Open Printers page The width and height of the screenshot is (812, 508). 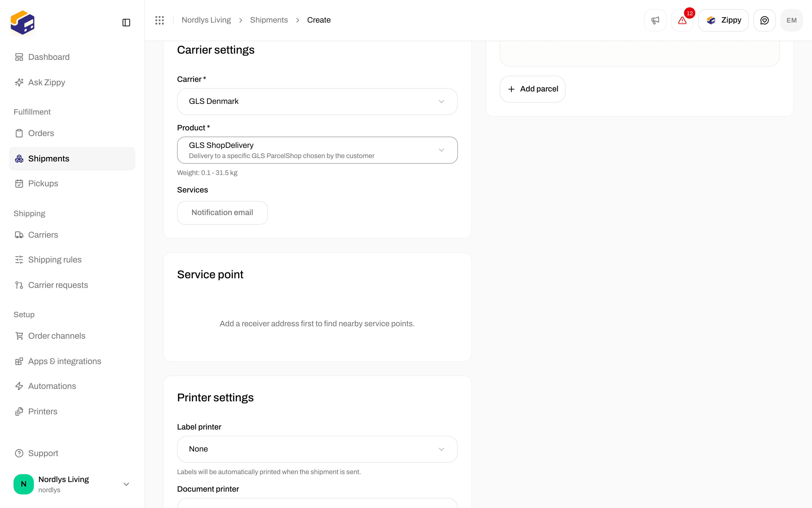pos(72,411)
